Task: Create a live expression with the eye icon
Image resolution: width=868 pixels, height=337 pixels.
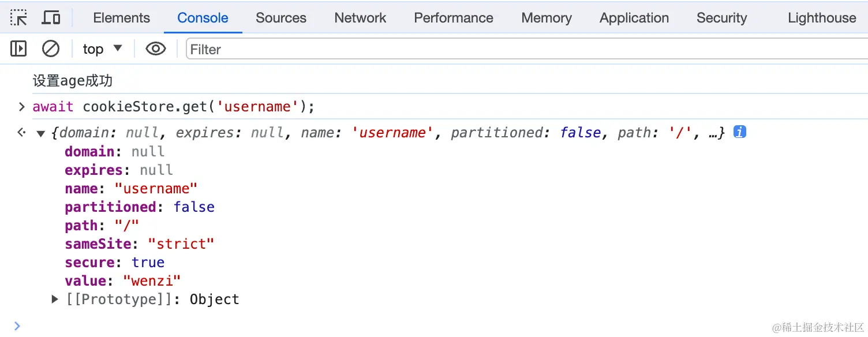Action: [155, 49]
